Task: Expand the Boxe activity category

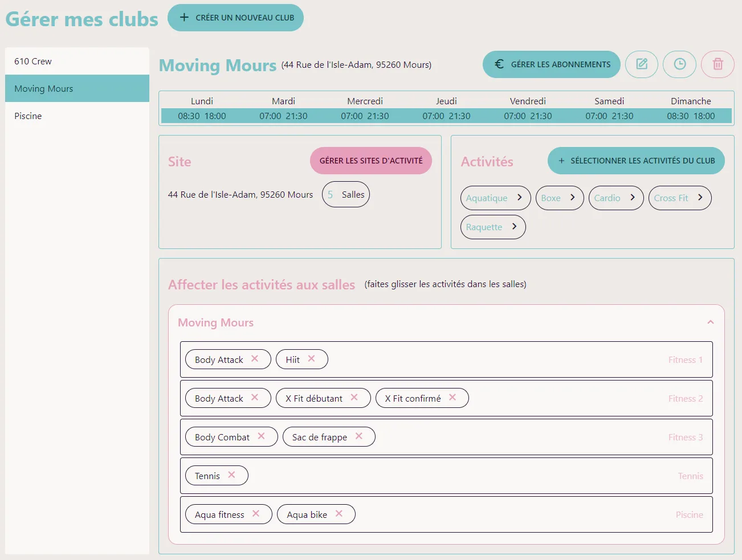Action: [x=560, y=198]
